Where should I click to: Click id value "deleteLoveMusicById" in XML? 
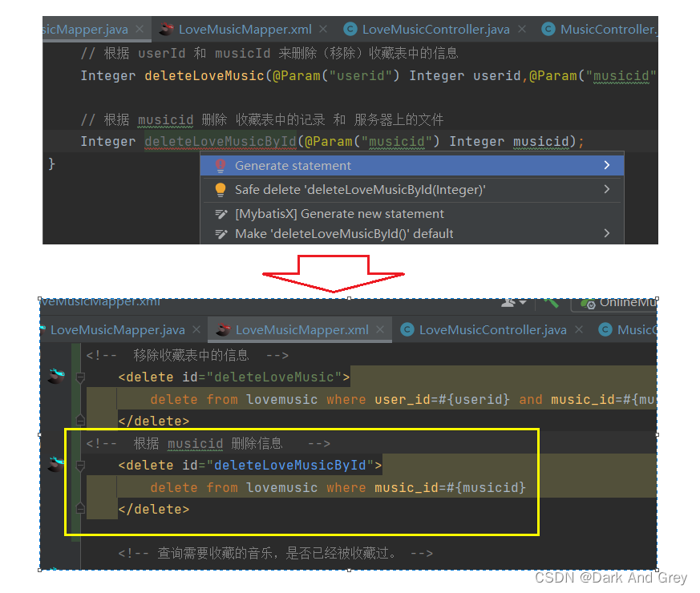pyautogui.click(x=290, y=466)
